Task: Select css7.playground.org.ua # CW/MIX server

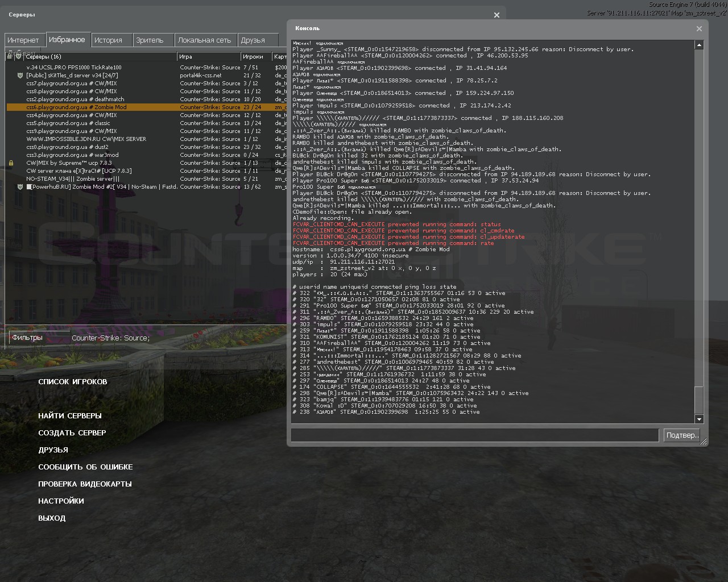Action: coord(147,83)
